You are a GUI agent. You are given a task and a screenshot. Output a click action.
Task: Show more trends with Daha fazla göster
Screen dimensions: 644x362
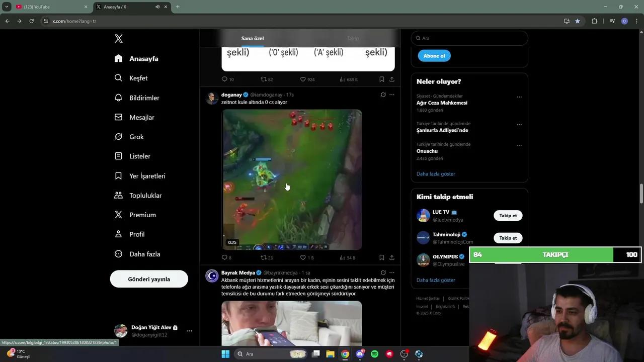(436, 174)
